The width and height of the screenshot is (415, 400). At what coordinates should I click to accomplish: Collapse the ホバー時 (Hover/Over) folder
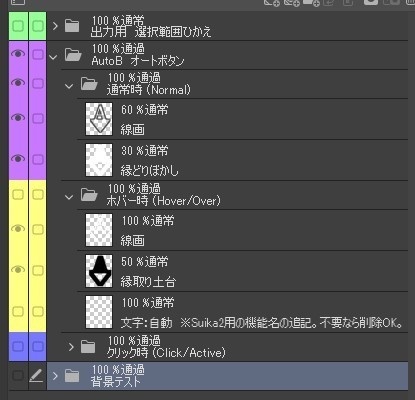click(69, 197)
